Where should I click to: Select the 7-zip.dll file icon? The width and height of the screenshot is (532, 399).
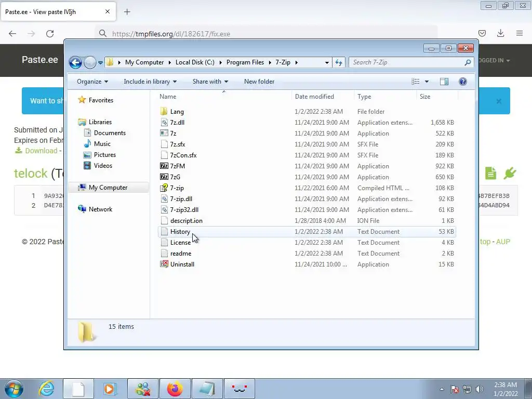[164, 199]
